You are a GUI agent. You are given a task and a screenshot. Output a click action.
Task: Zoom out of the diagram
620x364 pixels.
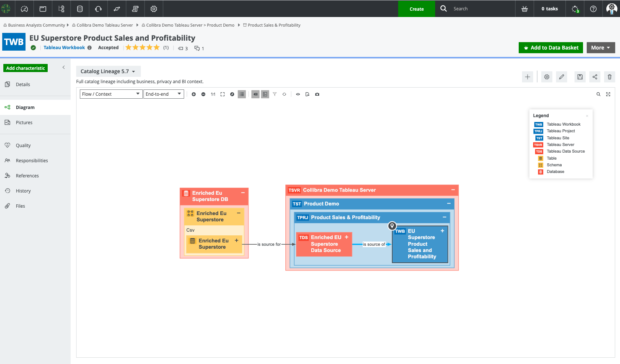[203, 94]
